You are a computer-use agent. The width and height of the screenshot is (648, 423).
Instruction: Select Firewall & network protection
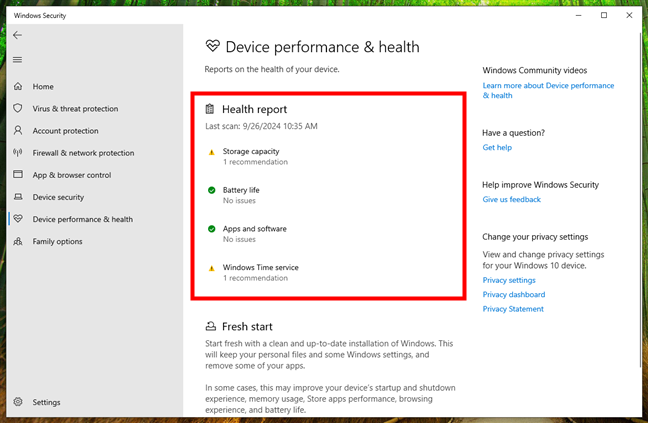[83, 153]
